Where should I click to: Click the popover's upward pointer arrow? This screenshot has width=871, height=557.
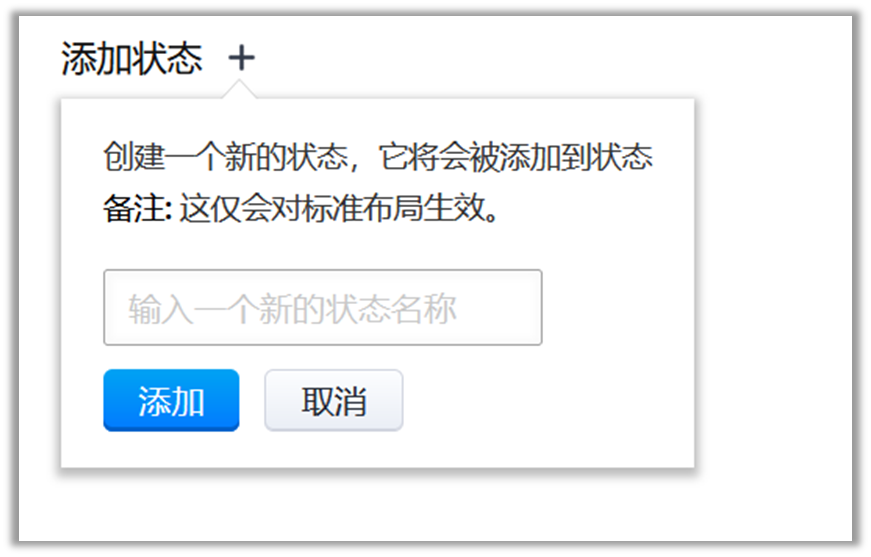239,89
